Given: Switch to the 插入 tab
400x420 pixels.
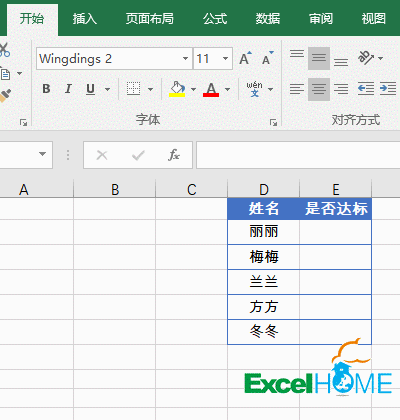Looking at the screenshot, I should (x=85, y=18).
